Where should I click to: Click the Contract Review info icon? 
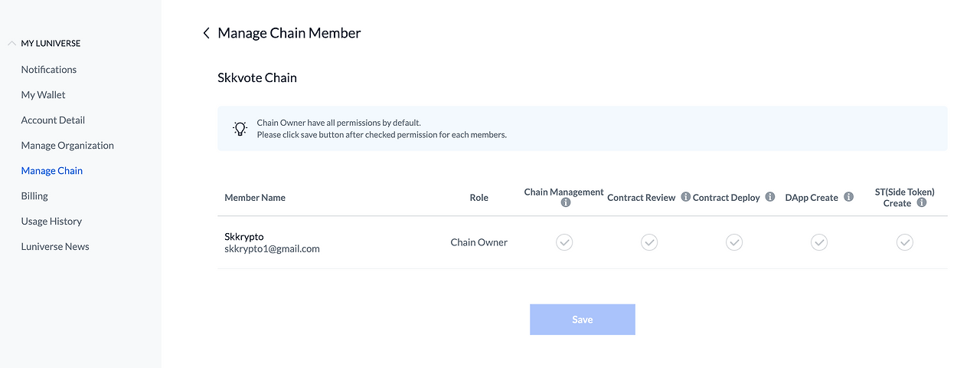point(686,197)
